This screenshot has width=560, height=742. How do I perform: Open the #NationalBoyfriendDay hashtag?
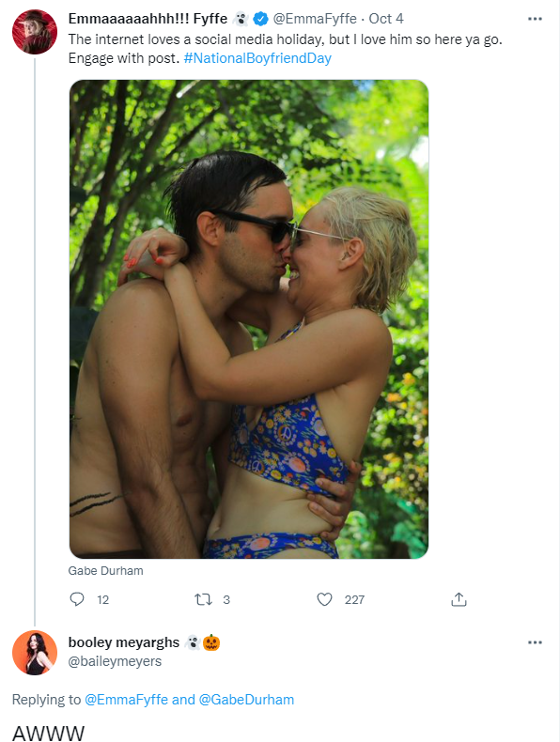(257, 58)
